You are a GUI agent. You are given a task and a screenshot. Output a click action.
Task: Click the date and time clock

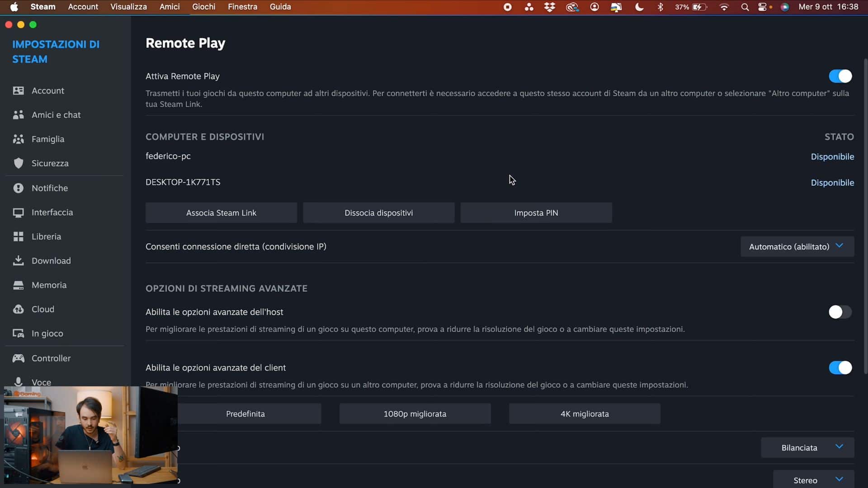tap(828, 7)
